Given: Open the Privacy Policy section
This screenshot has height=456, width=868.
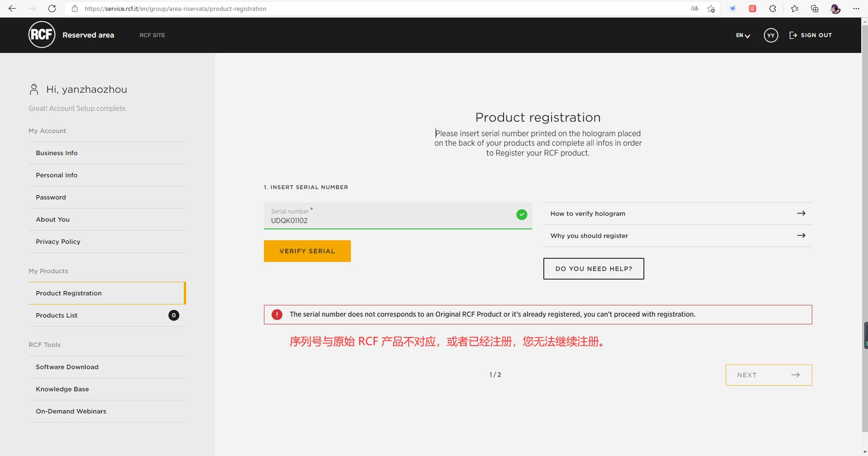Looking at the screenshot, I should pyautogui.click(x=107, y=242).
